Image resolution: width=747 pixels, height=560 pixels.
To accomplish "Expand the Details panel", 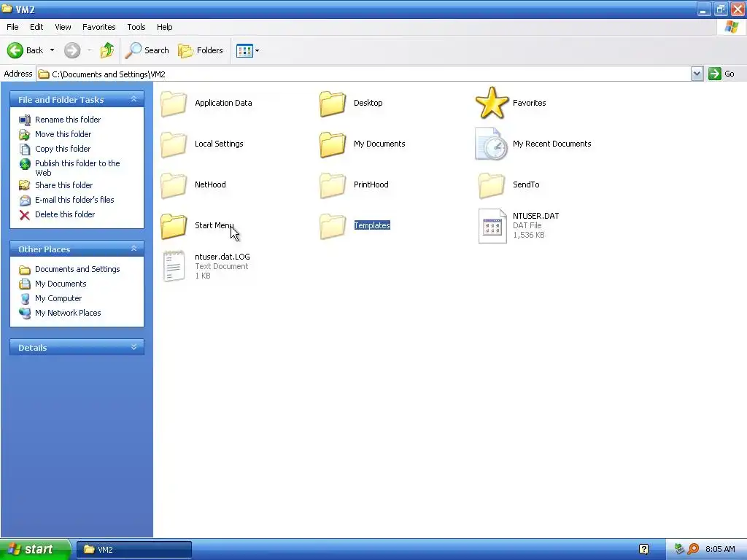I will tap(134, 347).
